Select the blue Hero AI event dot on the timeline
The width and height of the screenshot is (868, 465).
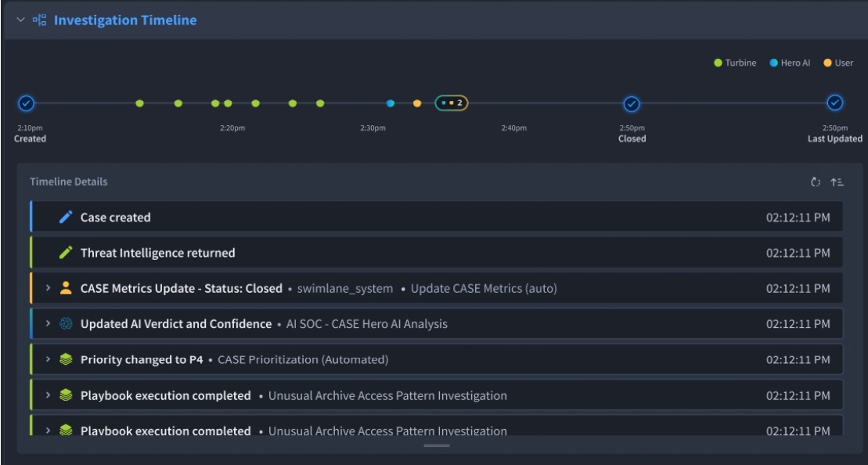click(x=391, y=103)
